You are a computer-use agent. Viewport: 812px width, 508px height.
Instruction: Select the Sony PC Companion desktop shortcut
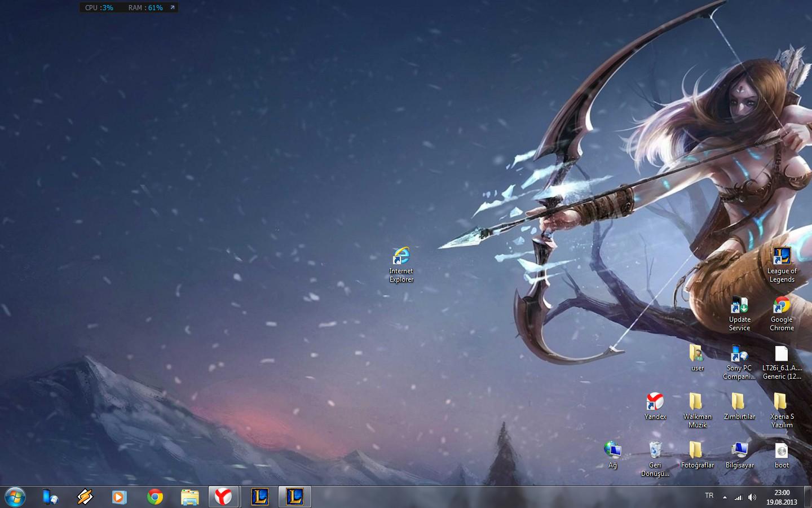coord(739,362)
